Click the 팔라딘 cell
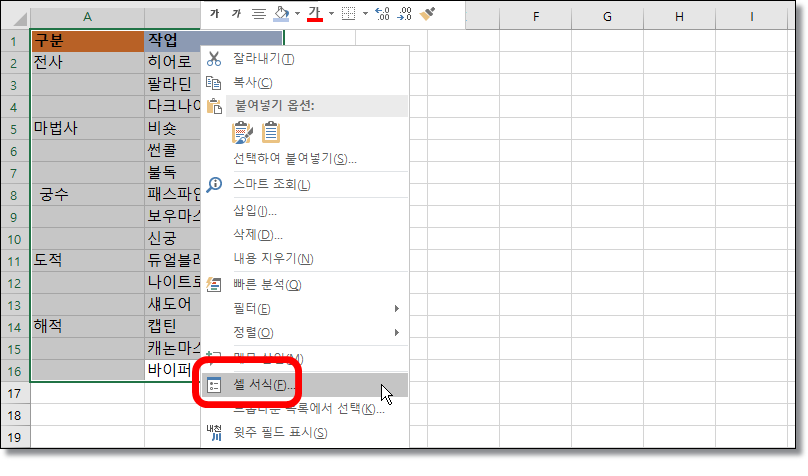The width and height of the screenshot is (808, 476). tap(173, 84)
